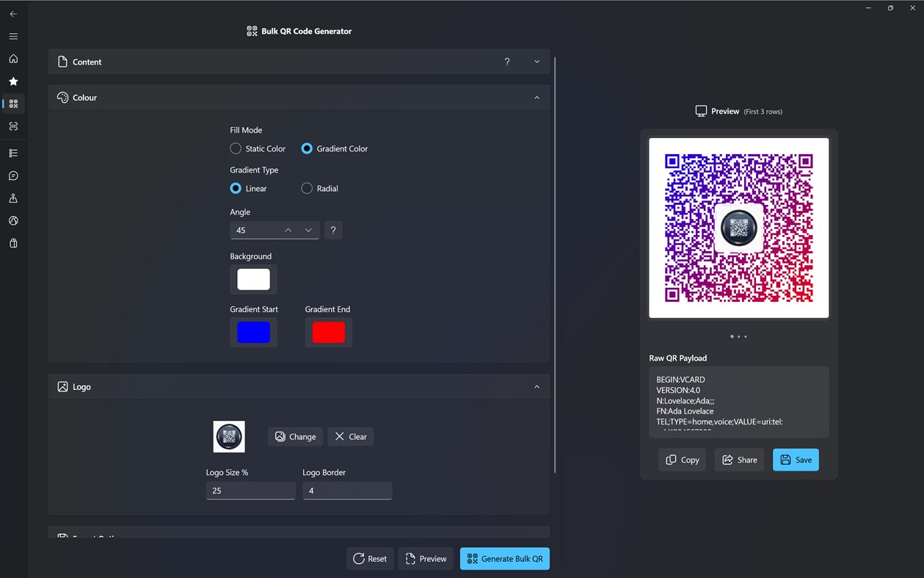The width and height of the screenshot is (924, 578).
Task: Collapse the Colour section
Action: coord(536,97)
